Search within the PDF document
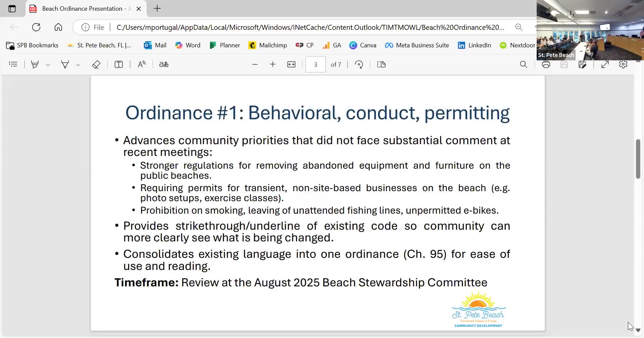This screenshot has height=338, width=644. [x=524, y=64]
